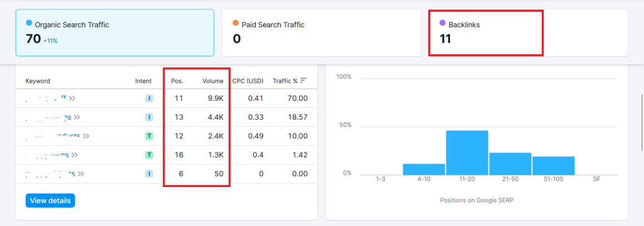Select the Organic Search Traffic card
Viewport: 644px width, 226px height.
pos(115,32)
